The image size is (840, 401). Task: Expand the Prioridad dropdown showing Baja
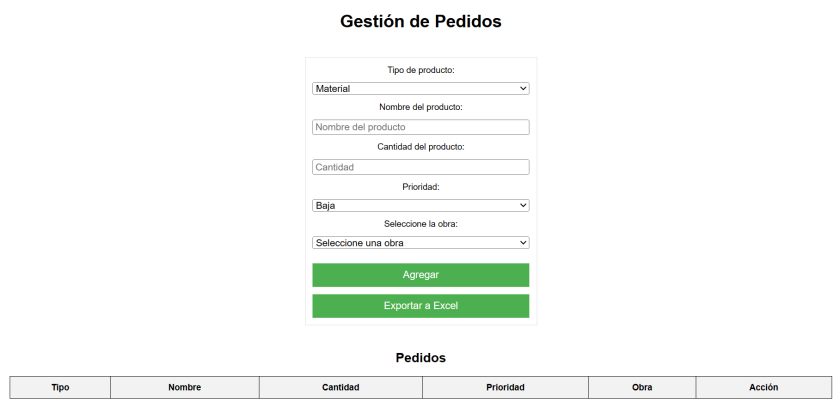[x=420, y=205]
